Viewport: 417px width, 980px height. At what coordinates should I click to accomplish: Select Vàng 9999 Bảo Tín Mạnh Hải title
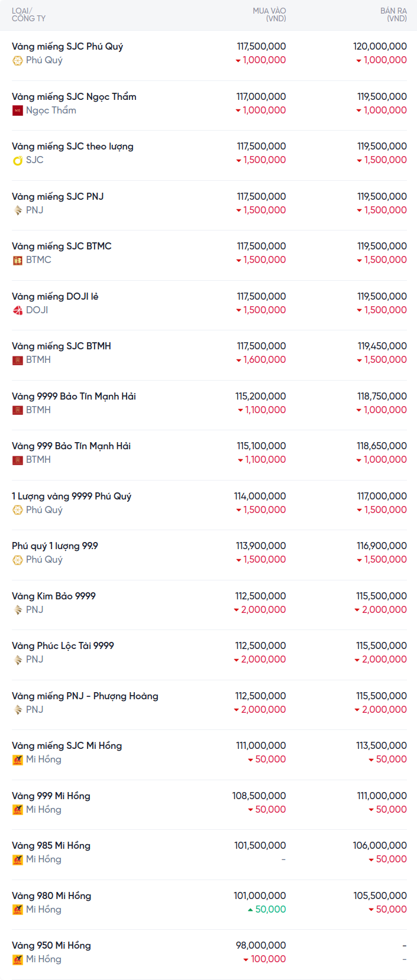tap(74, 397)
